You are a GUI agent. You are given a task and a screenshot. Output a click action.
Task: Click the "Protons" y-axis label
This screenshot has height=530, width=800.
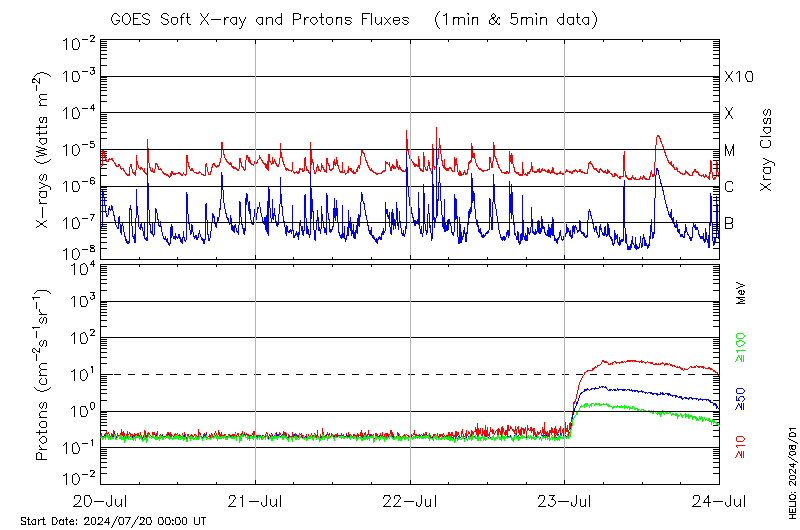[44, 375]
